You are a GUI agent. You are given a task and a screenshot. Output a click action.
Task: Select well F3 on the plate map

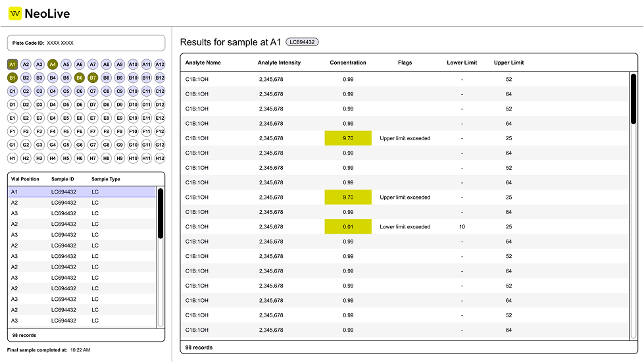39,132
